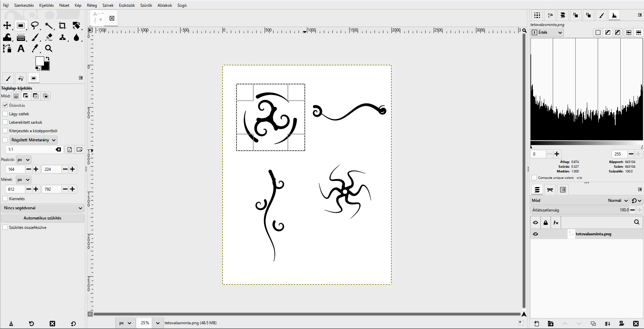Select the Crop tool
The height and width of the screenshot is (329, 644).
click(63, 26)
